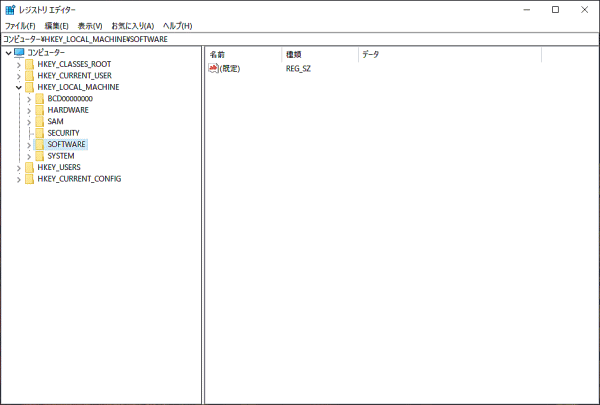Click the (既定) string value icon
The image size is (600, 405).
click(x=213, y=68)
